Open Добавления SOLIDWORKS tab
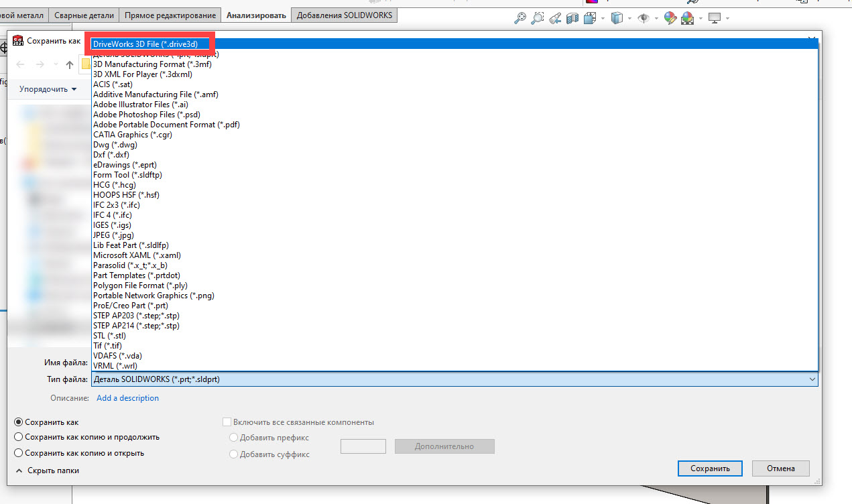 [x=345, y=15]
